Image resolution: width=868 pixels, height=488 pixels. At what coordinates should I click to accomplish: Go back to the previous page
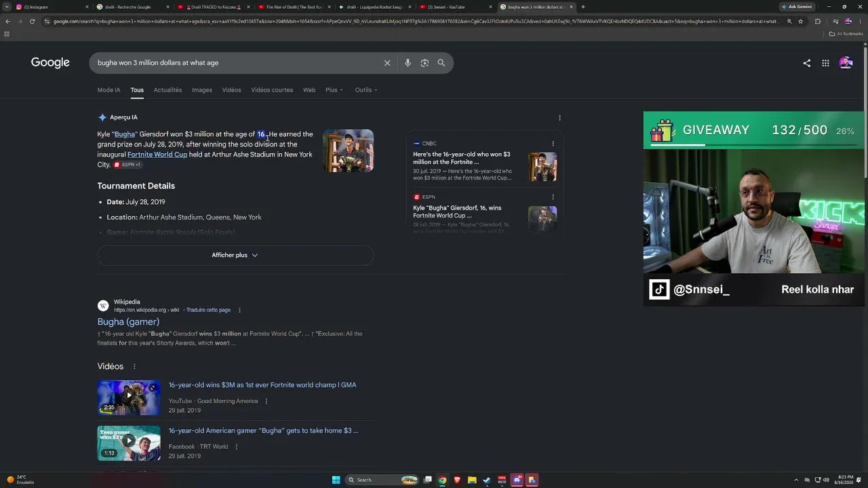[7, 21]
